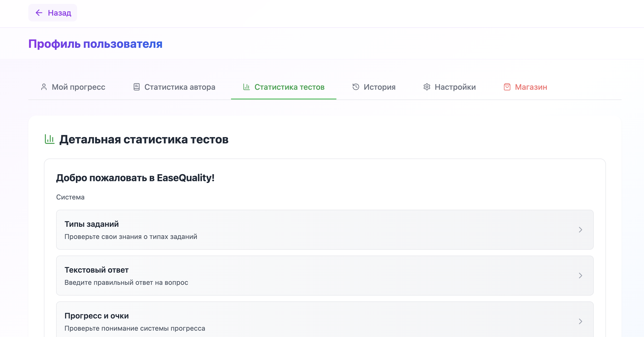Open the Текстовый ответ test card
This screenshot has width=644, height=337.
pyautogui.click(x=300, y=276)
